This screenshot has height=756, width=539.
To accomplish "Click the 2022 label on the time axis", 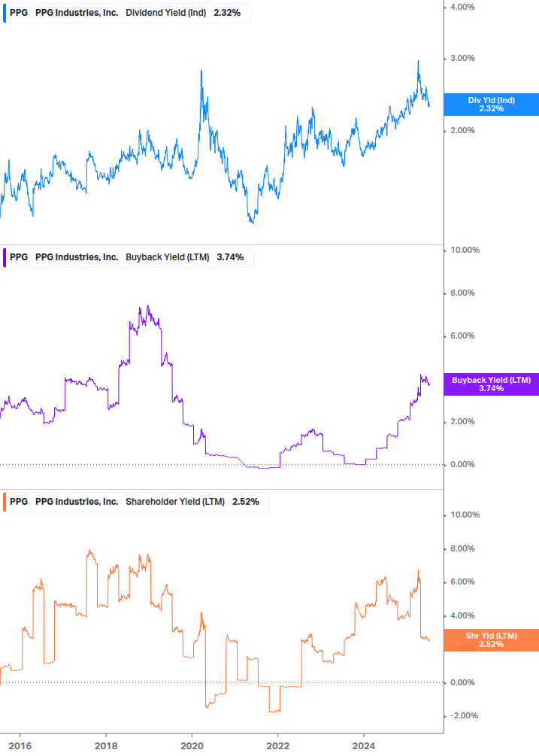I will pos(278,746).
